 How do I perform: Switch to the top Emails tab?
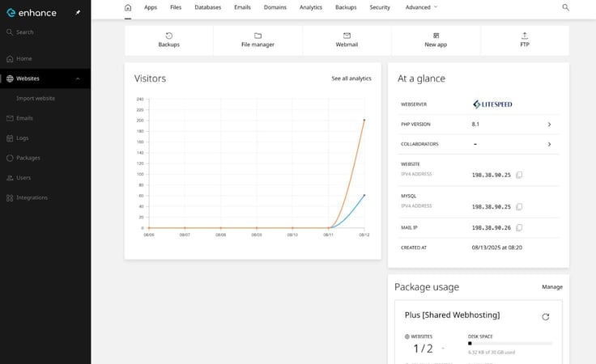pyautogui.click(x=242, y=7)
